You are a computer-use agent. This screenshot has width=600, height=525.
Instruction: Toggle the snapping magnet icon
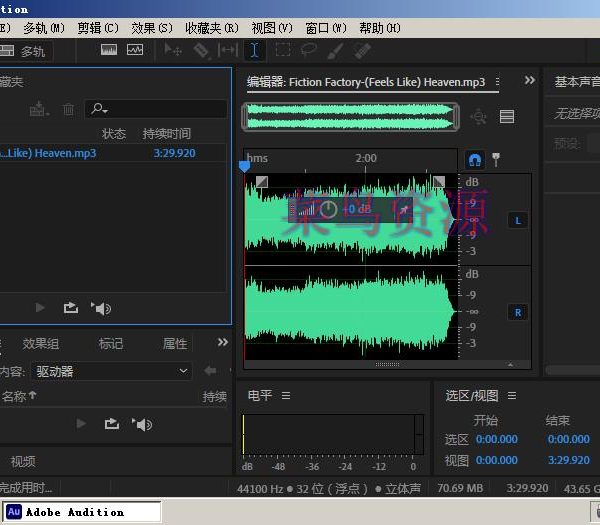pos(475,159)
